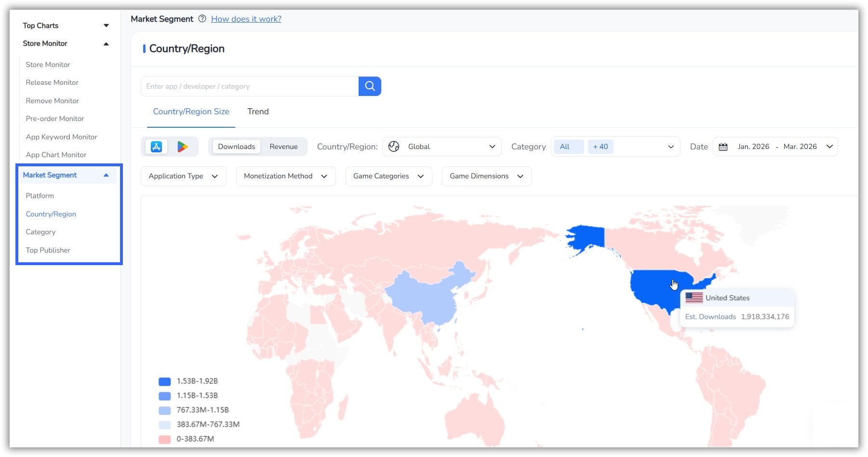Collapse the Store Monitor sidebar section
The height and width of the screenshot is (457, 868).
click(x=106, y=43)
